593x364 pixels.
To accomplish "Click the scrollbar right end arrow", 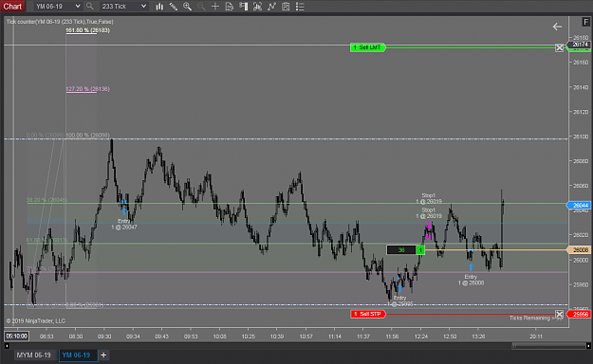I will click(588, 346).
